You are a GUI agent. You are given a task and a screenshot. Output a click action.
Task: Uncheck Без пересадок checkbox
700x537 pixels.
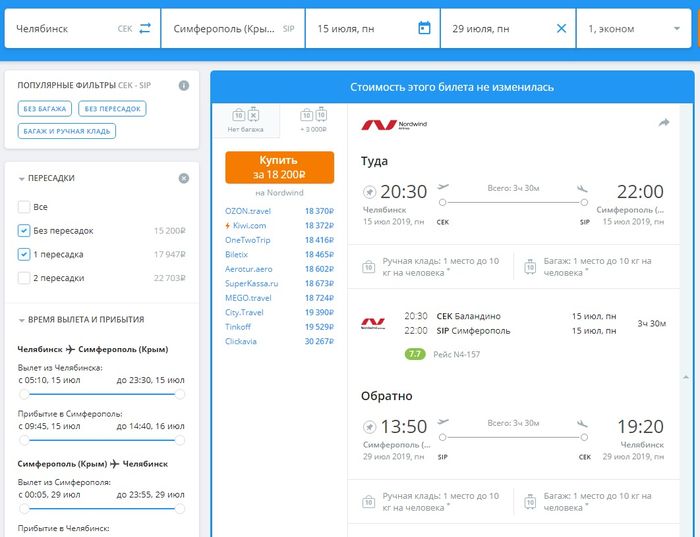pos(24,230)
